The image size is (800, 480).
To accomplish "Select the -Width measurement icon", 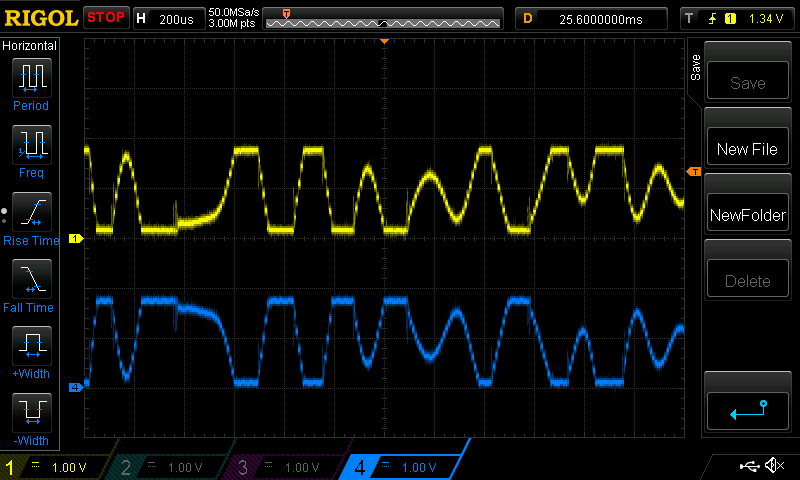I will pos(32,412).
